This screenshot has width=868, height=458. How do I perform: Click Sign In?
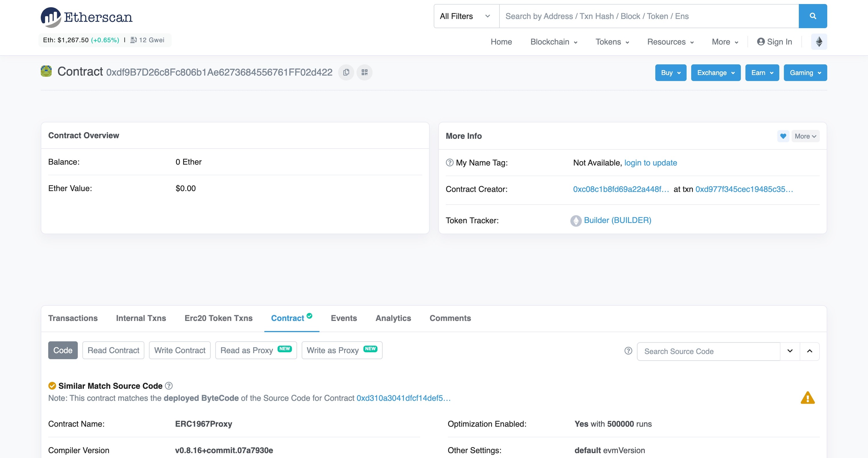(775, 42)
